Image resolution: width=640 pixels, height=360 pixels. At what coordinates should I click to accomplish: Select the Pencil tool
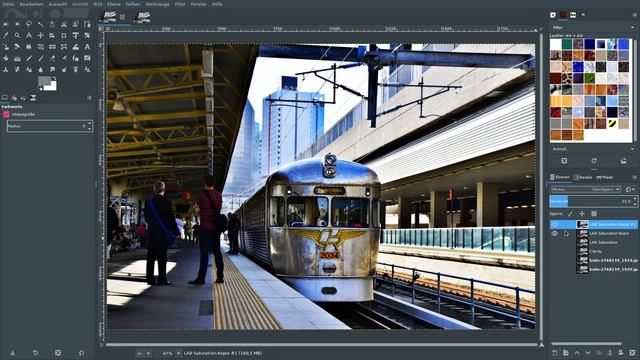(29, 59)
